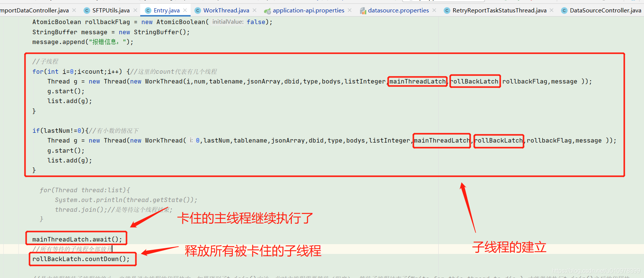644x278 pixels.
Task: Click the first 'g.start();' inside the for loop
Action: point(66,91)
